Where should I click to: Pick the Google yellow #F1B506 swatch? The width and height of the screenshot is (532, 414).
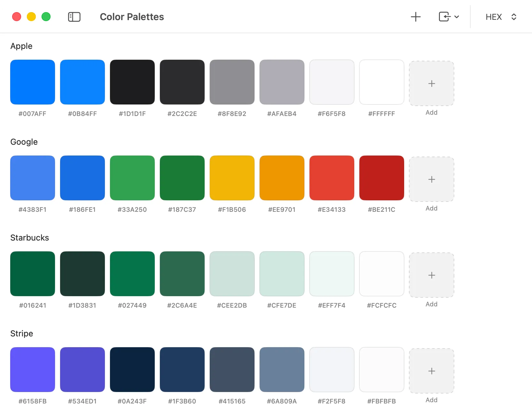232,178
